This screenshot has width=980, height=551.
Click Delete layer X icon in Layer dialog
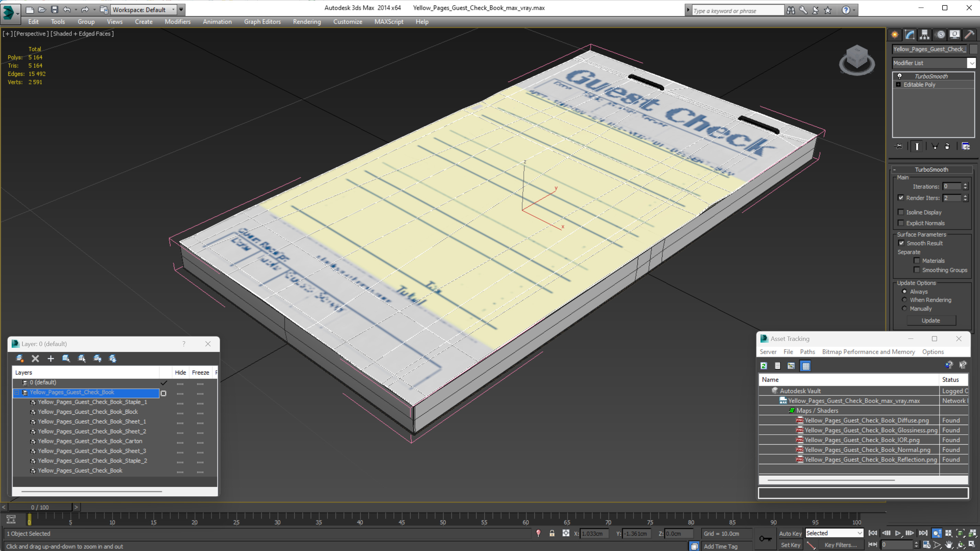[x=35, y=358]
